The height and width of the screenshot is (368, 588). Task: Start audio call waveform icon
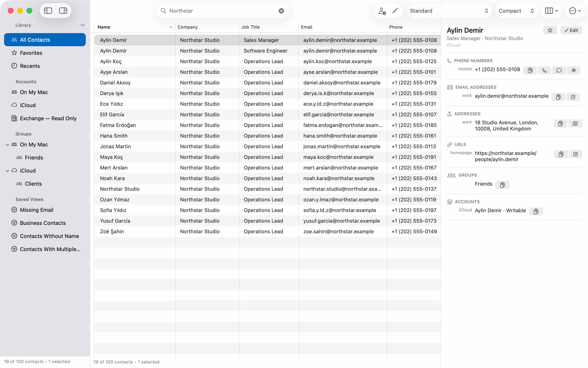574,70
